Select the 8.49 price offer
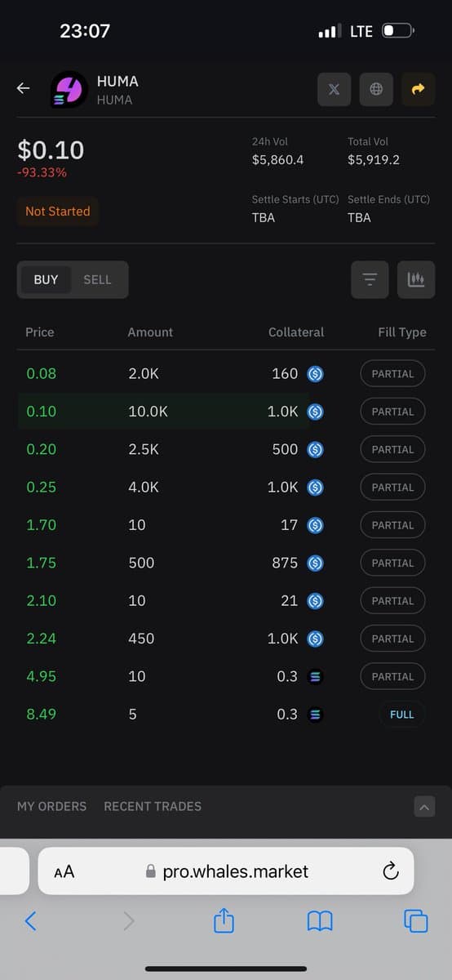The image size is (452, 980). click(42, 714)
